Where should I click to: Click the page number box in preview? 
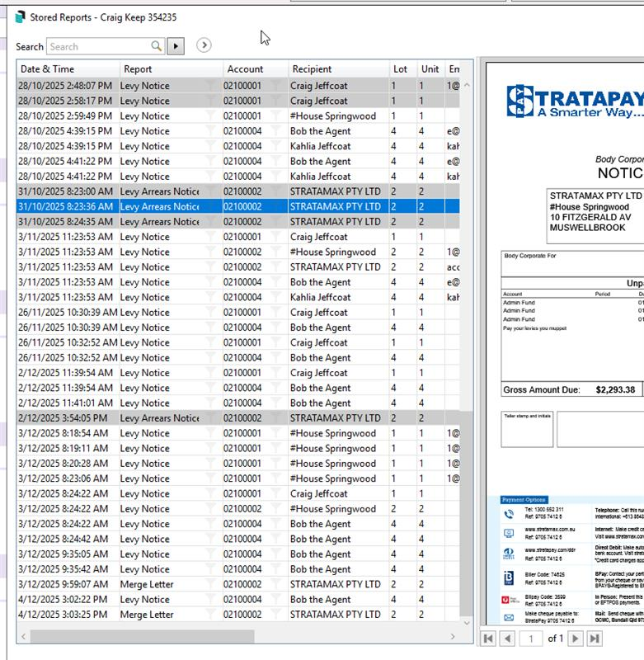pos(532,639)
